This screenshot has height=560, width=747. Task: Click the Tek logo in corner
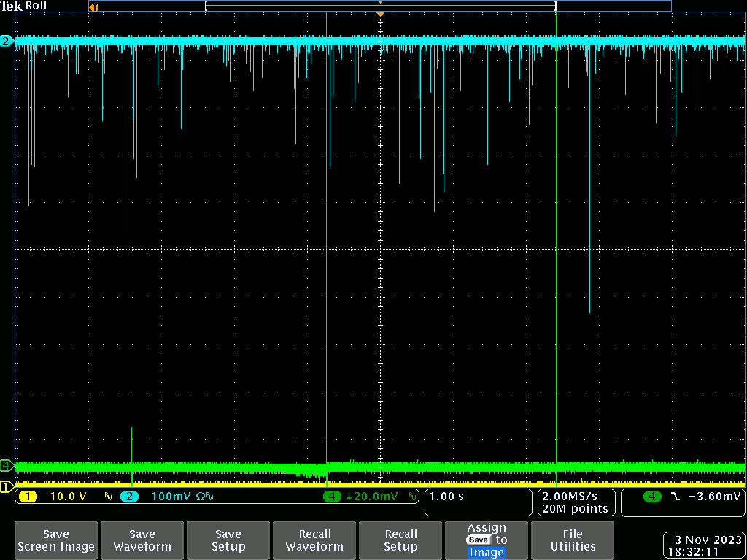(12, 6)
